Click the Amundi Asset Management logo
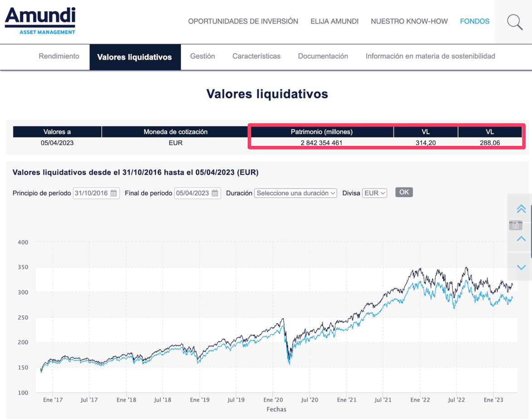Image resolution: width=532 pixels, height=419 pixels. click(40, 21)
